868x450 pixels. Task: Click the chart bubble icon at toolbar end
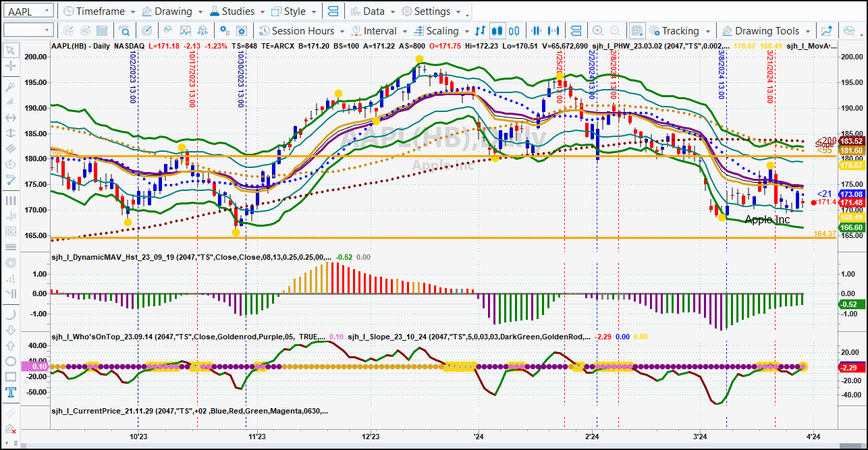(x=850, y=31)
